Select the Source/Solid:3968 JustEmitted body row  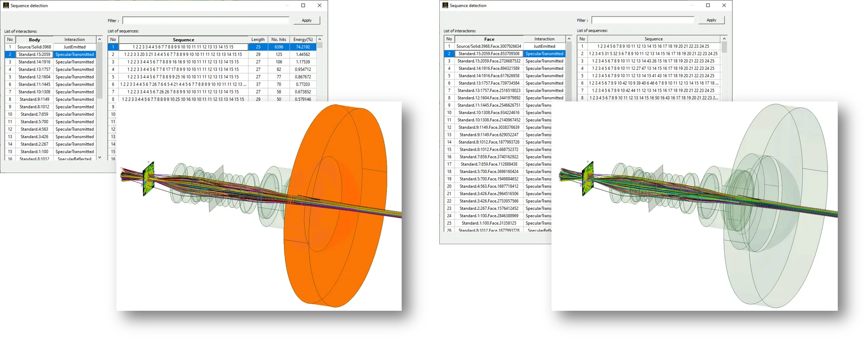point(34,47)
